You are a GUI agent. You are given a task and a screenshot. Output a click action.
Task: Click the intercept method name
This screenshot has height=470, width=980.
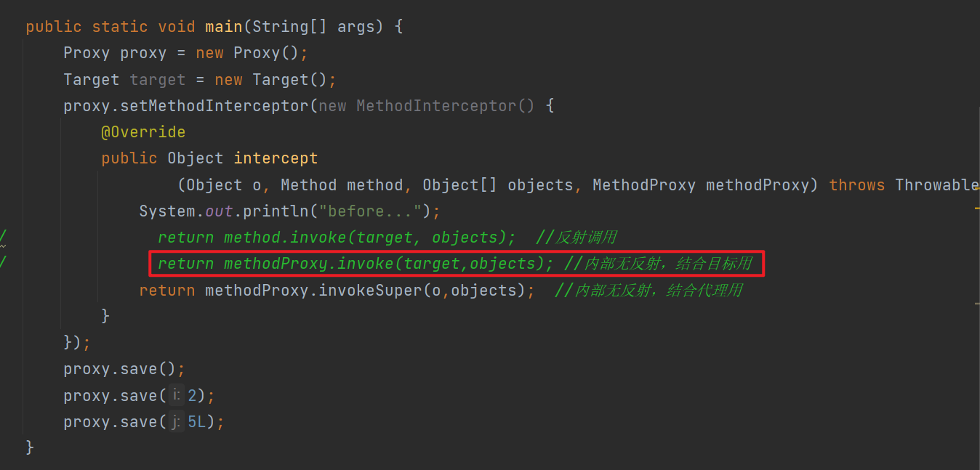point(276,158)
